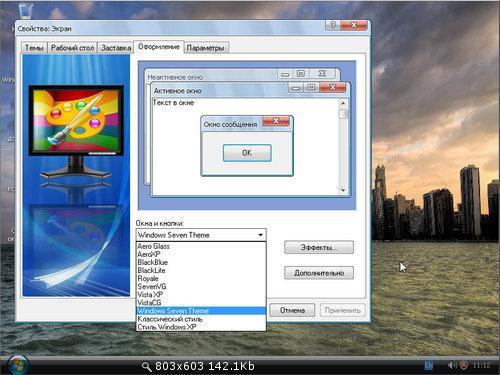Open the Windows Start orb
Screen dimensions: 500x375
(17, 365)
